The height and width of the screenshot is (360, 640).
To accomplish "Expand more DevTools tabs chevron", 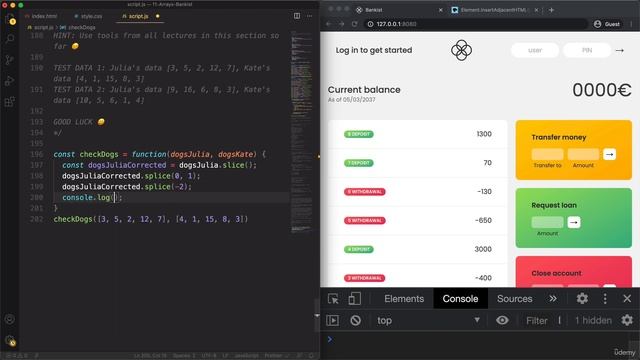I will point(553,299).
